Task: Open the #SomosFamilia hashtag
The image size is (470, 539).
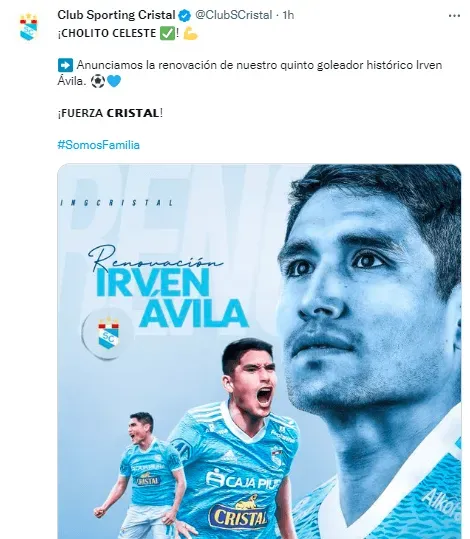Action: (99, 145)
